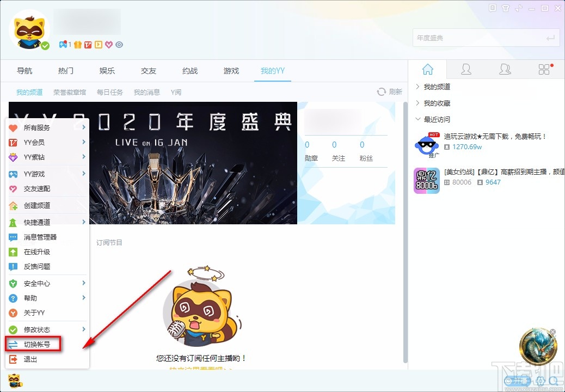Screen dimensions: 565x392
Task: Open 所有服务 submenu
Action: click(x=47, y=127)
